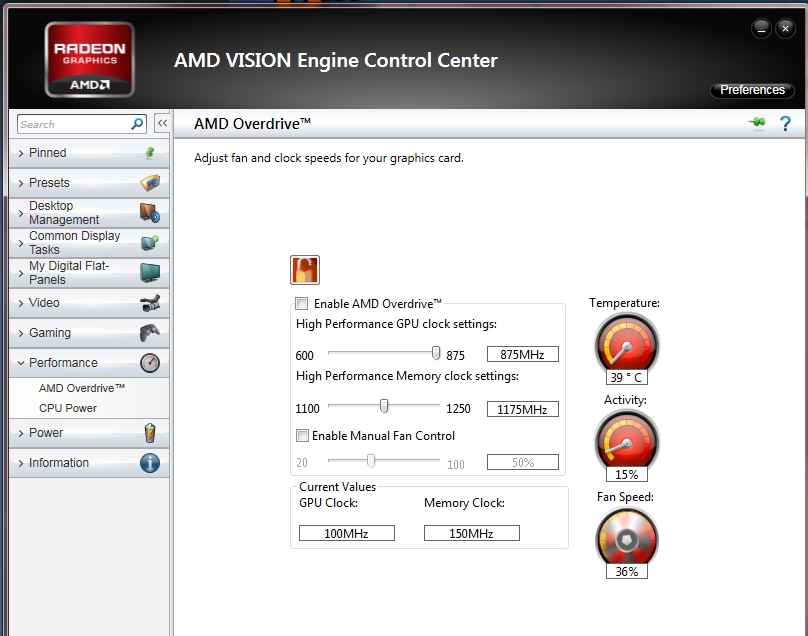Image resolution: width=808 pixels, height=636 pixels.
Task: Click the Common Display Tasks monitor icon
Action: tap(150, 242)
